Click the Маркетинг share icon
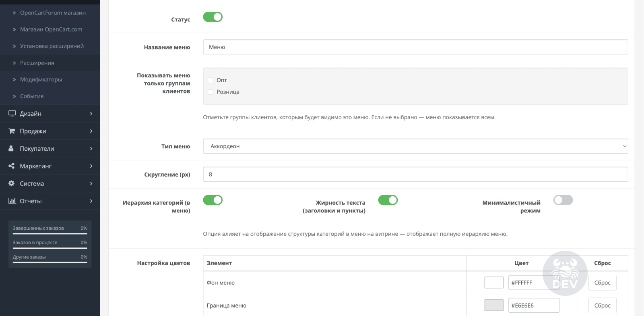This screenshot has height=316, width=644. pyautogui.click(x=12, y=166)
